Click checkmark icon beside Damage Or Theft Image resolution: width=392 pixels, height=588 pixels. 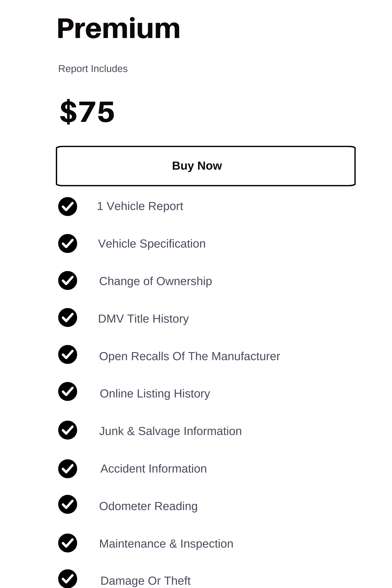tap(67, 579)
